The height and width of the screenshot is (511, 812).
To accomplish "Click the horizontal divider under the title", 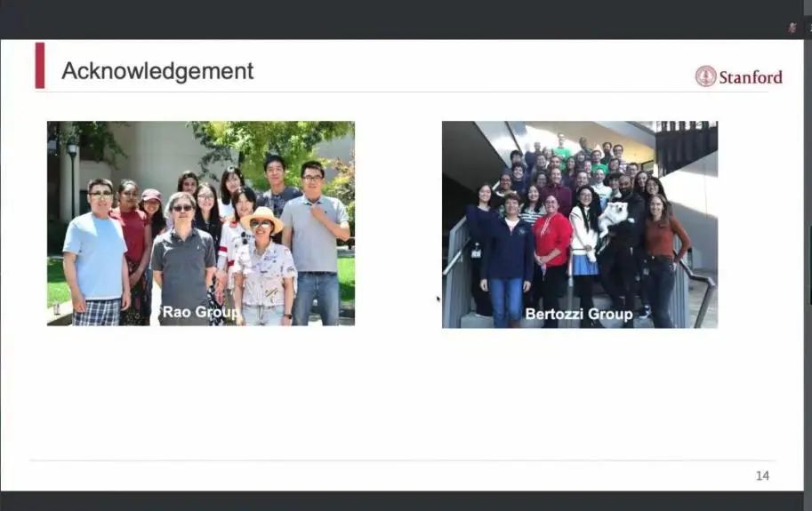I will pos(400,92).
